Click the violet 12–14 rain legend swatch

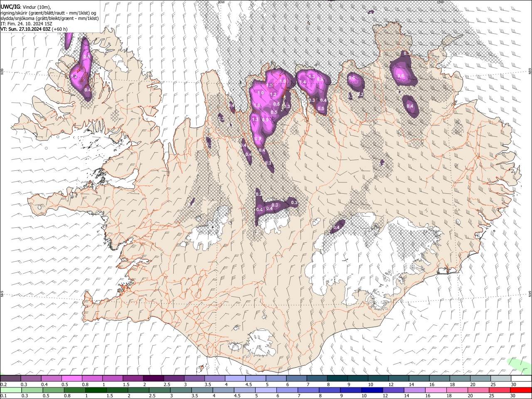tap(393, 390)
